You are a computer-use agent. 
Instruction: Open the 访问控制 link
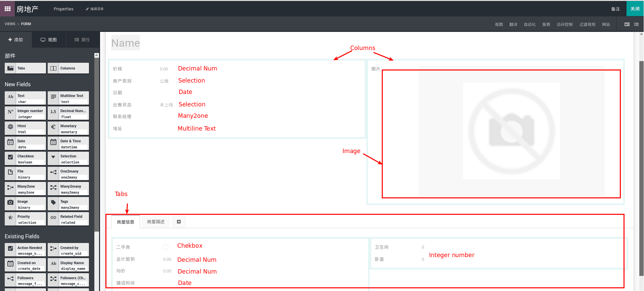pos(564,25)
